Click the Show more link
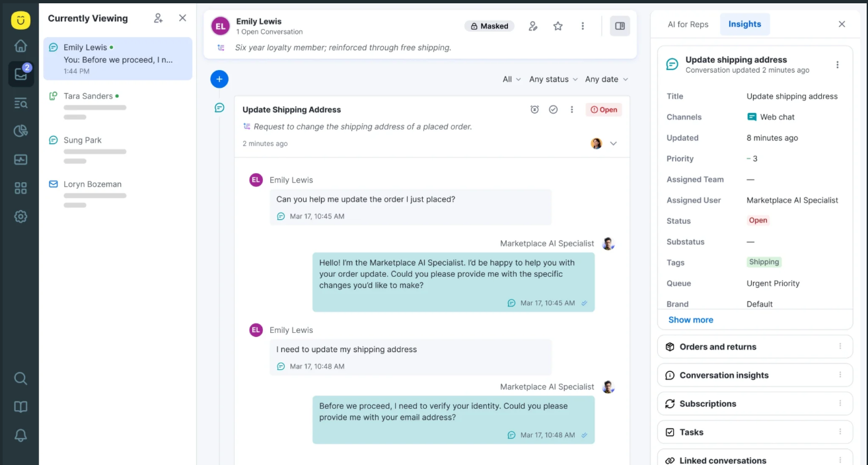This screenshot has width=868, height=465. click(690, 320)
